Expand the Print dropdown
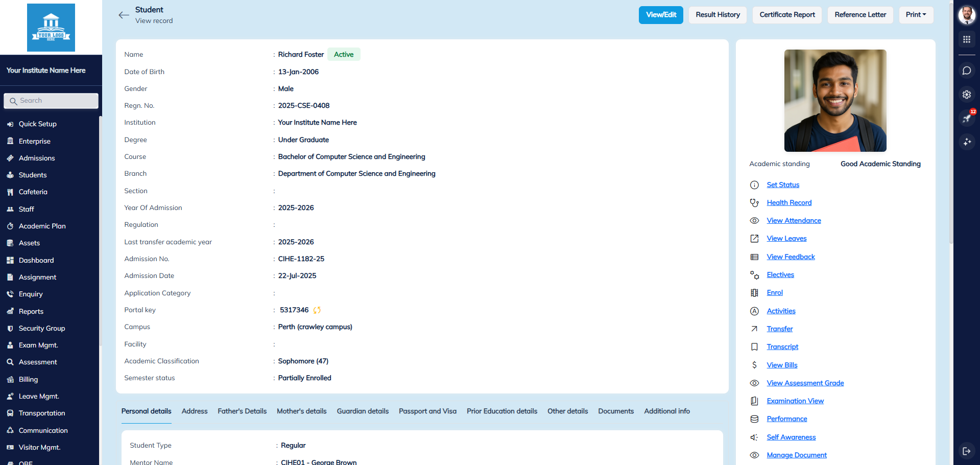The height and width of the screenshot is (465, 980). point(916,15)
